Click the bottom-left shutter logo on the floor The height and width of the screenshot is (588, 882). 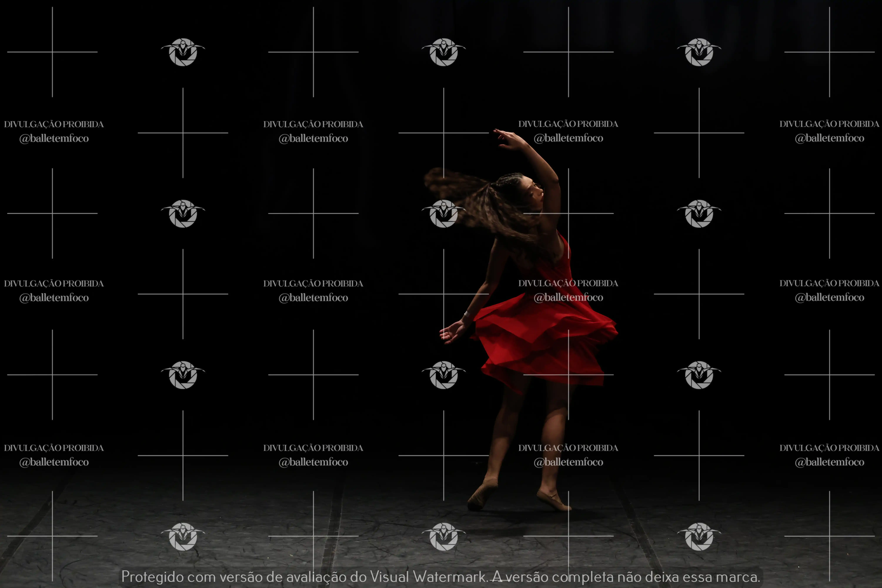(183, 537)
